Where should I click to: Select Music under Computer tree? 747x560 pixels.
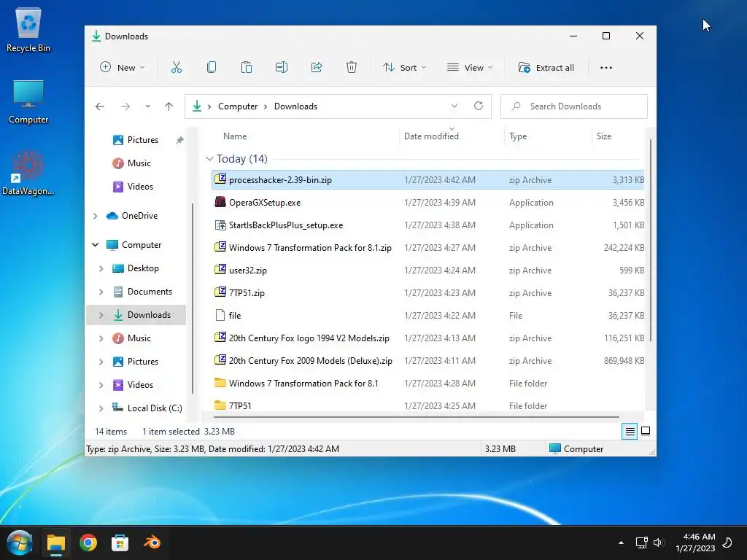tap(132, 338)
